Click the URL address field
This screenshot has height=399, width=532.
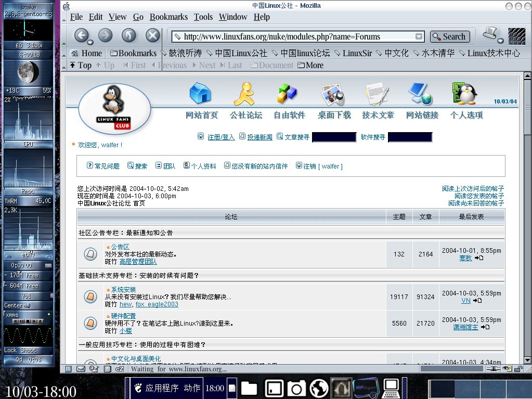pyautogui.click(x=299, y=36)
